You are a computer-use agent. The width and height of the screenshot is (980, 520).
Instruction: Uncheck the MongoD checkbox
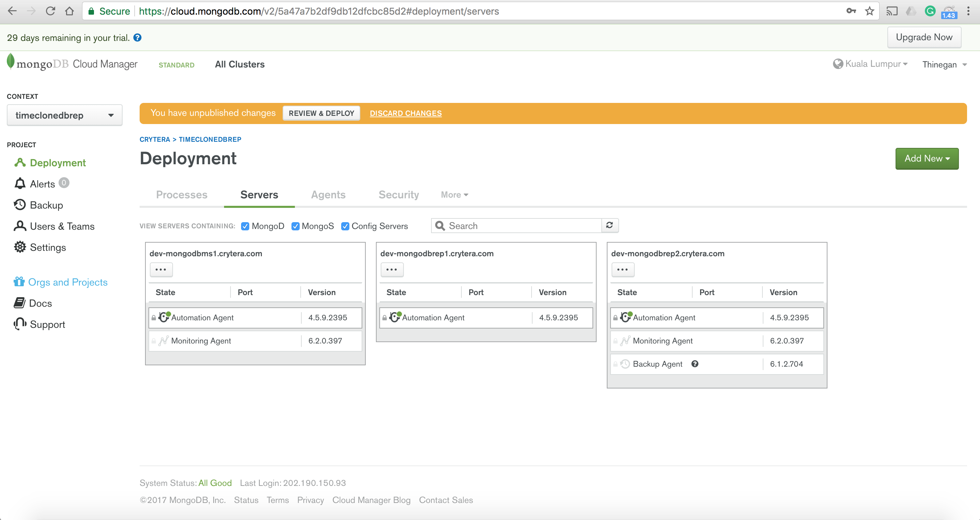click(x=246, y=226)
